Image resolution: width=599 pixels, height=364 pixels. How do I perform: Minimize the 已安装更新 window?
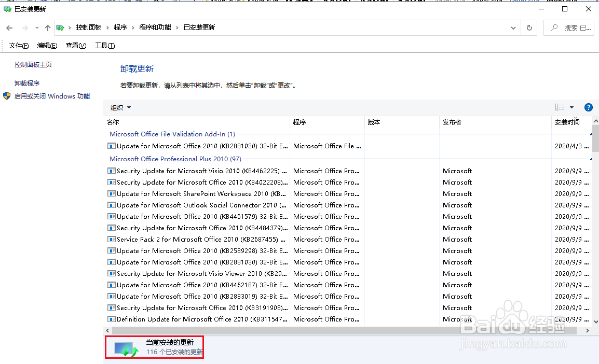tap(541, 9)
